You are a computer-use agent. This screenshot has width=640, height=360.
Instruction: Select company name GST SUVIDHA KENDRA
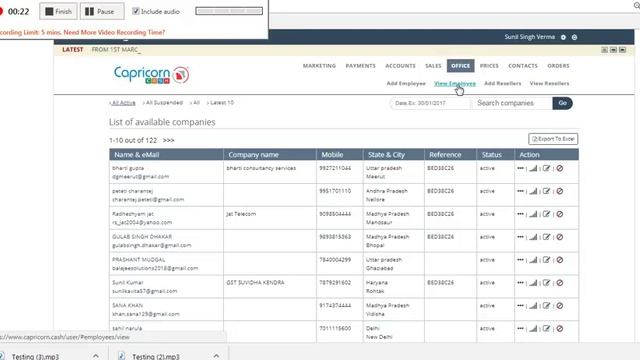256,282
